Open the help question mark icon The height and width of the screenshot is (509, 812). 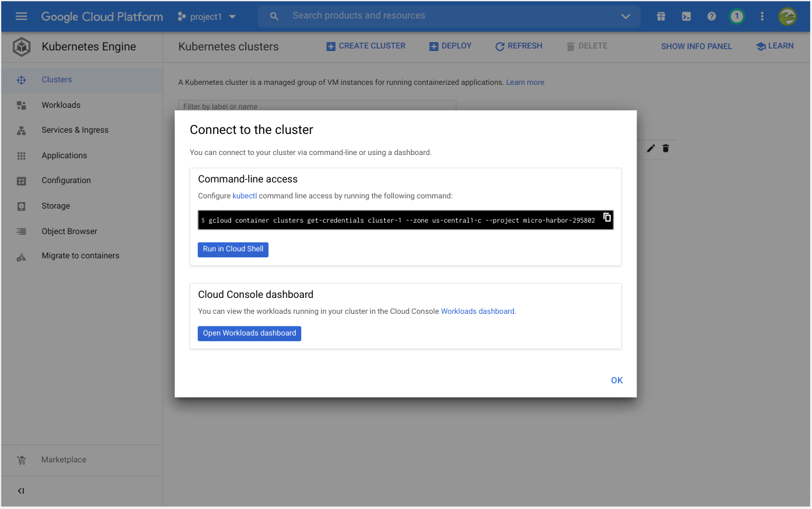pyautogui.click(x=712, y=17)
